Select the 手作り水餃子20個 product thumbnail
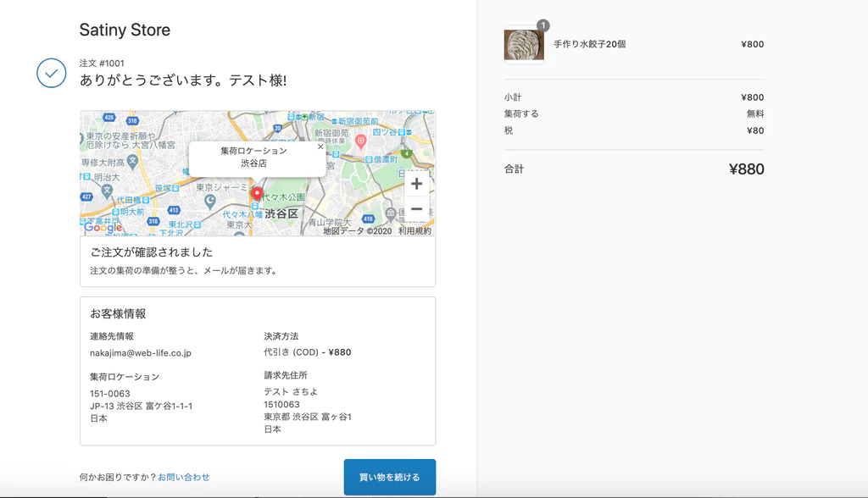The height and width of the screenshot is (498, 868). tap(524, 44)
